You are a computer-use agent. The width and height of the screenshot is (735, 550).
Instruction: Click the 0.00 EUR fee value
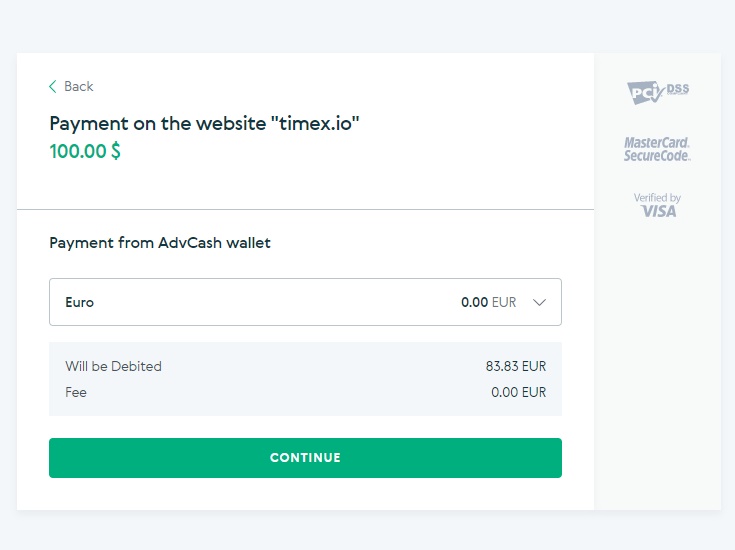tap(518, 392)
